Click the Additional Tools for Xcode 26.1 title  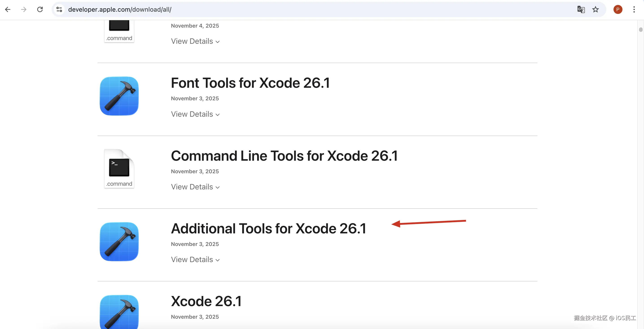click(x=269, y=228)
